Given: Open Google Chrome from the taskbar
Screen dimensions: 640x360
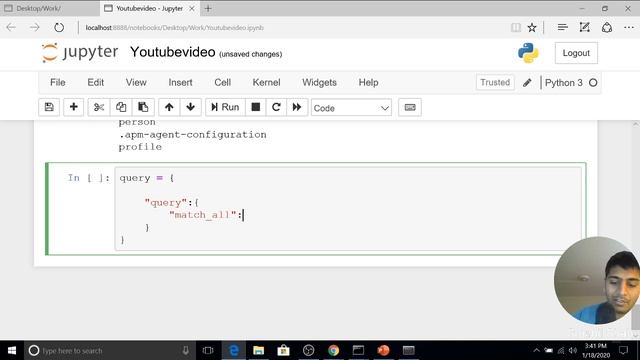Looking at the screenshot, I should (x=333, y=350).
